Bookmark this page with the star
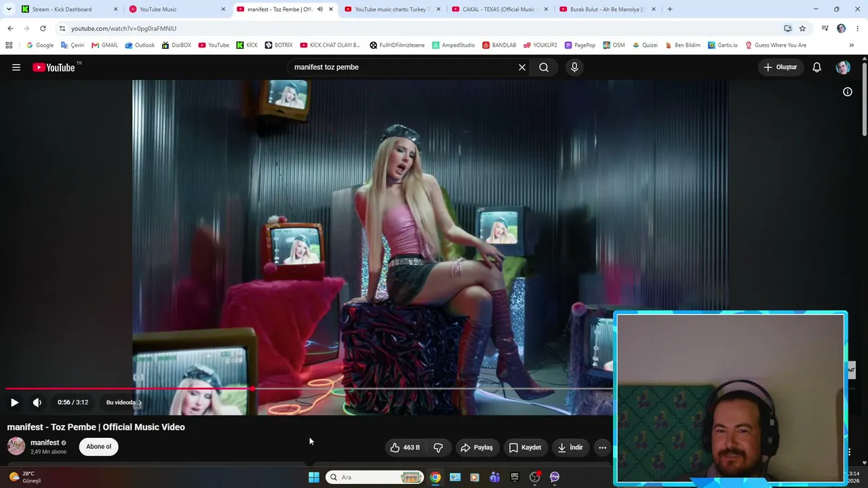 (x=802, y=28)
